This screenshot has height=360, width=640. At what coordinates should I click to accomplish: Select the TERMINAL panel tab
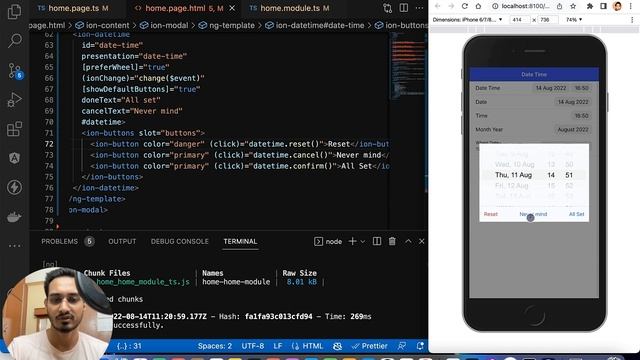(240, 242)
